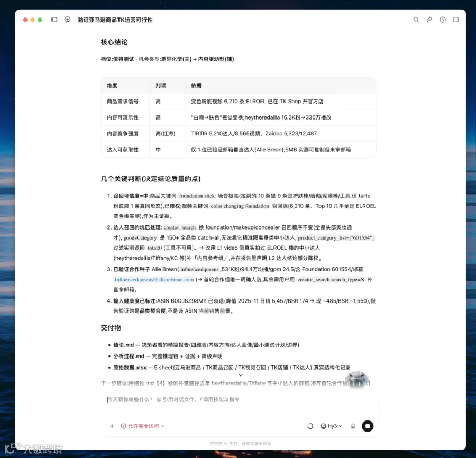
Task: Click the 已验证合作种子 bold text
Action: (x=132, y=270)
